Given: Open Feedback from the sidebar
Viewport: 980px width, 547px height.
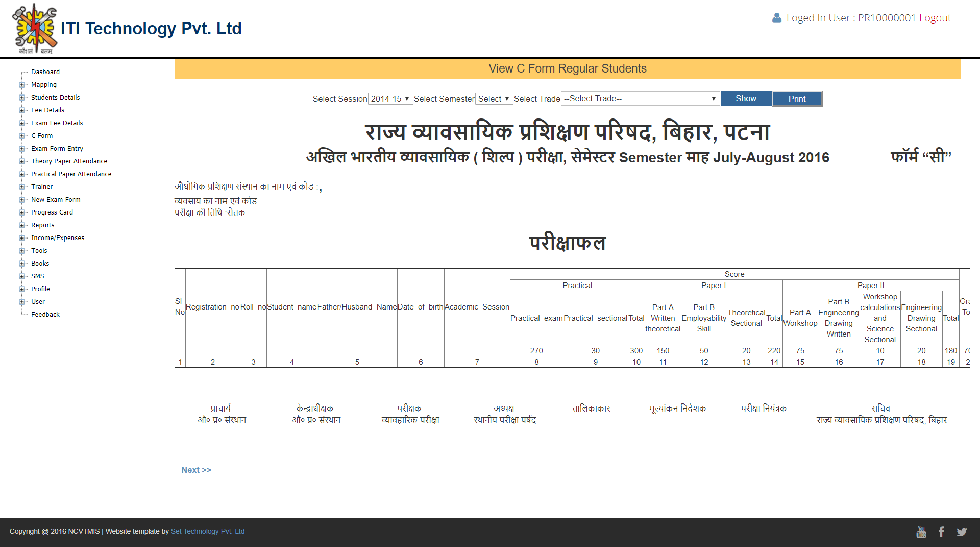Looking at the screenshot, I should tap(45, 315).
